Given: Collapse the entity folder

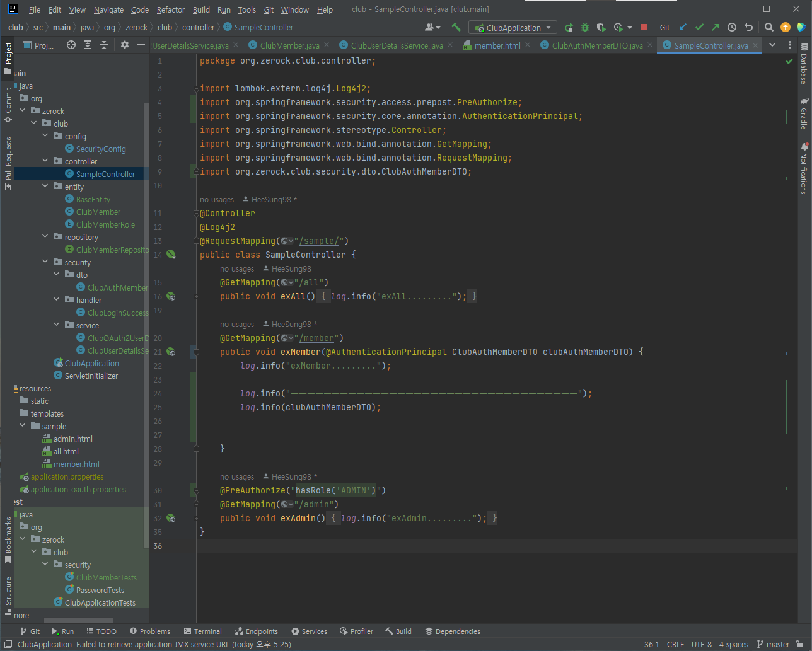Looking at the screenshot, I should tap(45, 186).
